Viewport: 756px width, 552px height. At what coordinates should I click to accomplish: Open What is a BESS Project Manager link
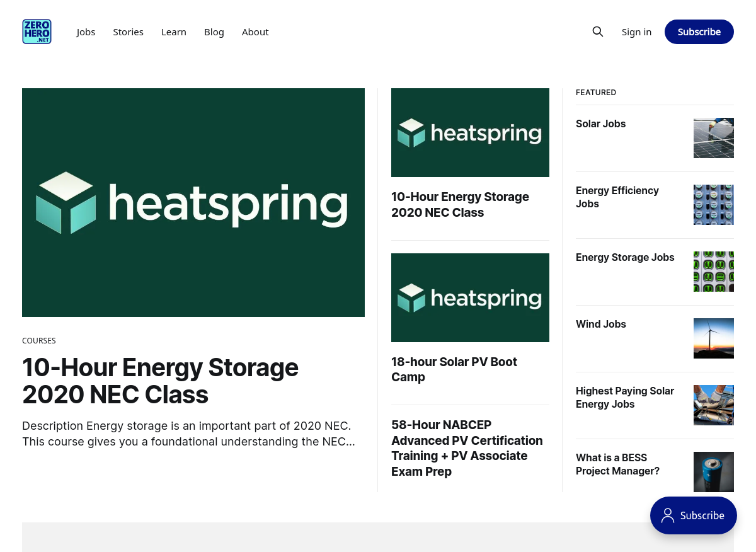click(617, 464)
